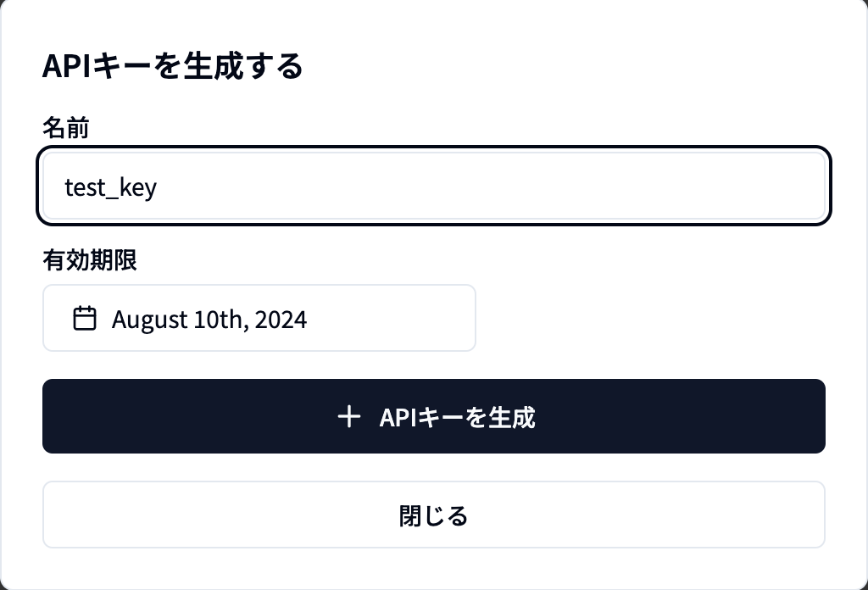Click the 'test_key' text in name field
The image size is (868, 590).
(111, 187)
